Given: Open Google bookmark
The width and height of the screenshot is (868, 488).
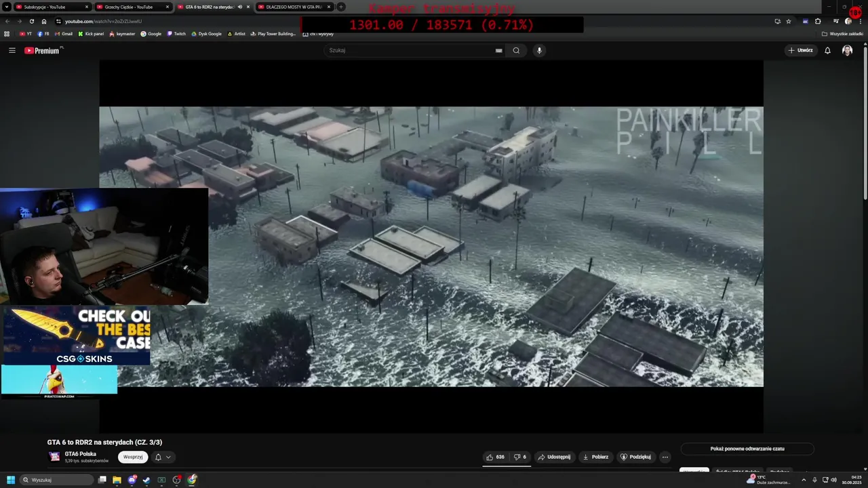Looking at the screenshot, I should tap(151, 34).
